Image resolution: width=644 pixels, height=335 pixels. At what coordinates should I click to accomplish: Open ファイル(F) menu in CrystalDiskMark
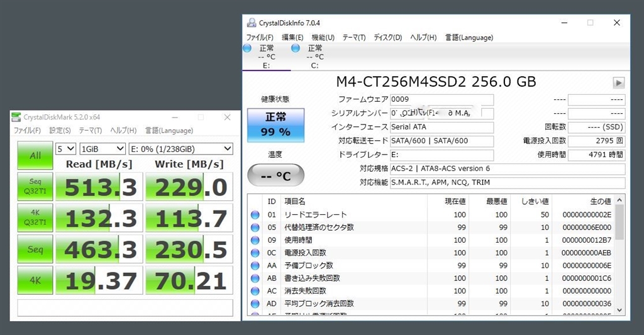(27, 131)
